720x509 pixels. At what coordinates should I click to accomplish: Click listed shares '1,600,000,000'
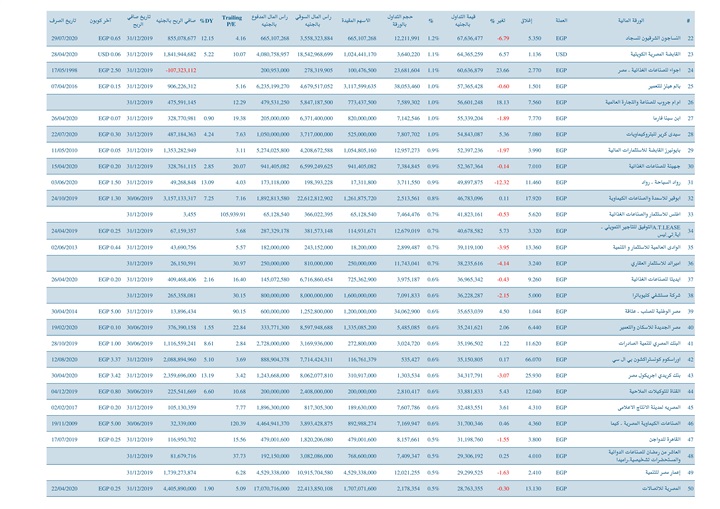[x=360, y=296]
